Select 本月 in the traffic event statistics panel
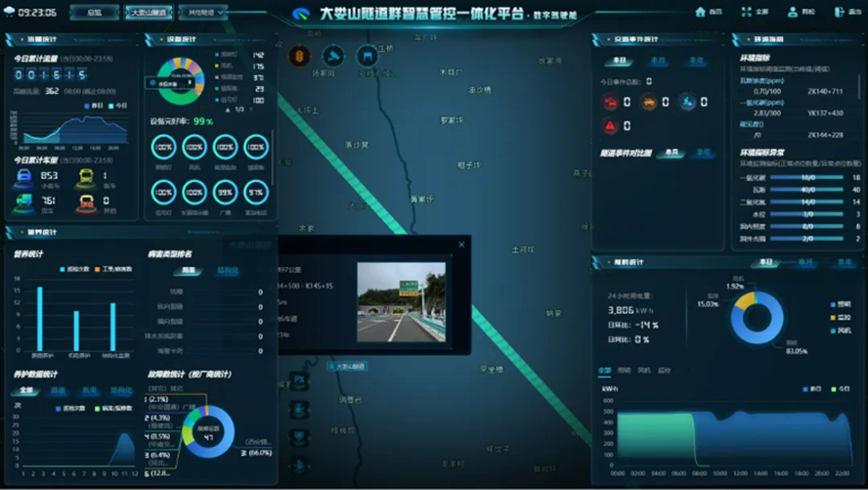This screenshot has width=868, height=490. [x=658, y=61]
